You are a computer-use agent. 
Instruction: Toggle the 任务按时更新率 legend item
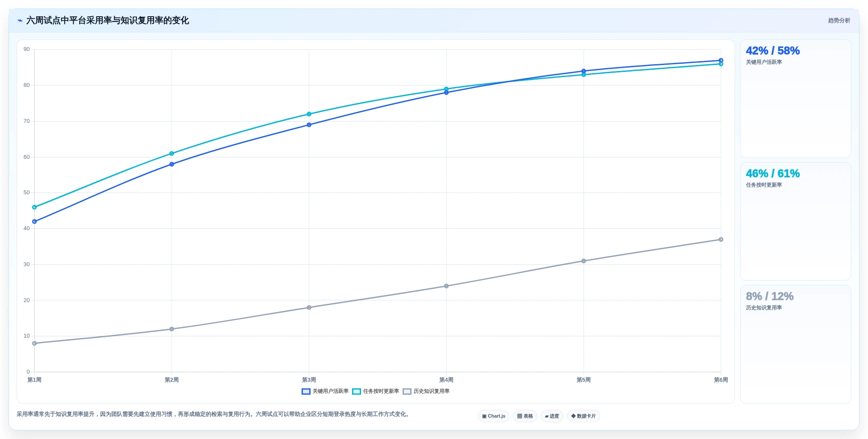point(376,392)
